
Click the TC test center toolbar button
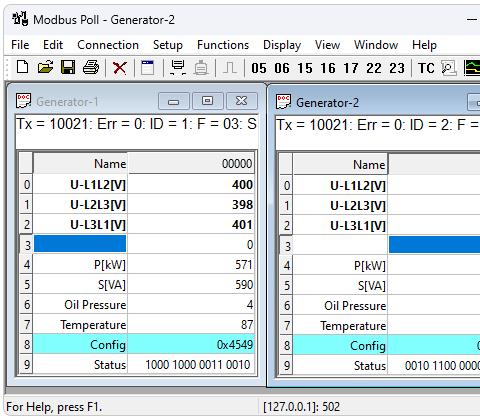click(x=426, y=68)
